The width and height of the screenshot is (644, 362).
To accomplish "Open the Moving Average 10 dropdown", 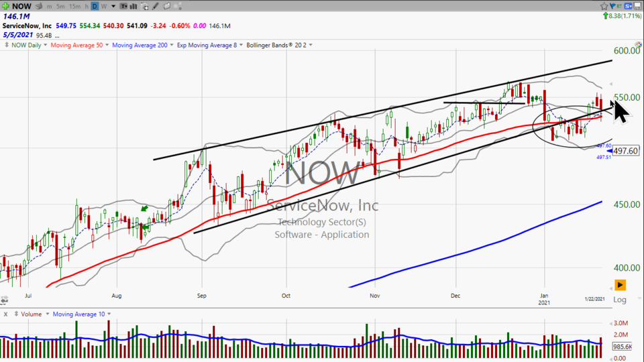I will pos(109,314).
